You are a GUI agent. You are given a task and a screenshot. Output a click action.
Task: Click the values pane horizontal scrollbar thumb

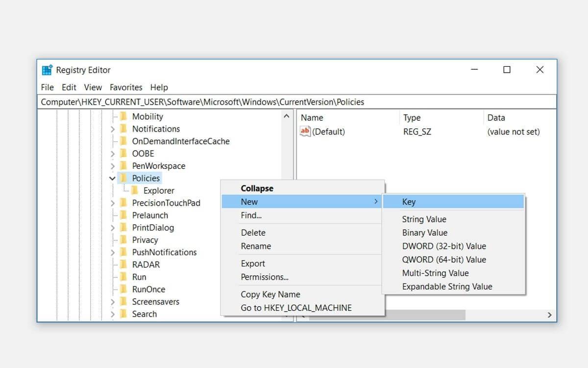387,315
